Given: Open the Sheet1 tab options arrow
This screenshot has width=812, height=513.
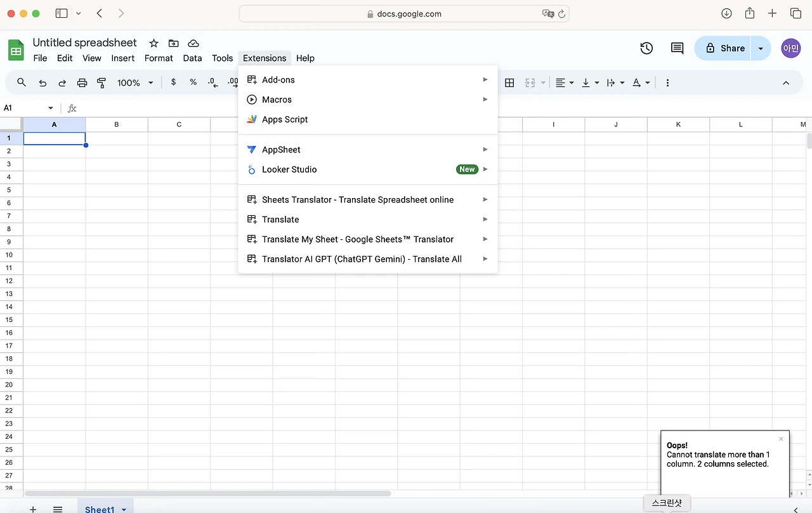Looking at the screenshot, I should 124,510.
